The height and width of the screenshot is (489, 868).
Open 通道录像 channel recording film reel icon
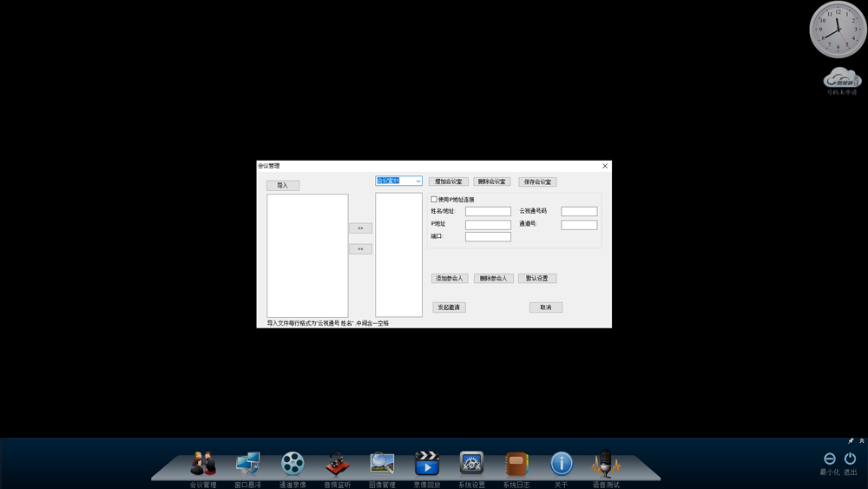click(x=293, y=464)
